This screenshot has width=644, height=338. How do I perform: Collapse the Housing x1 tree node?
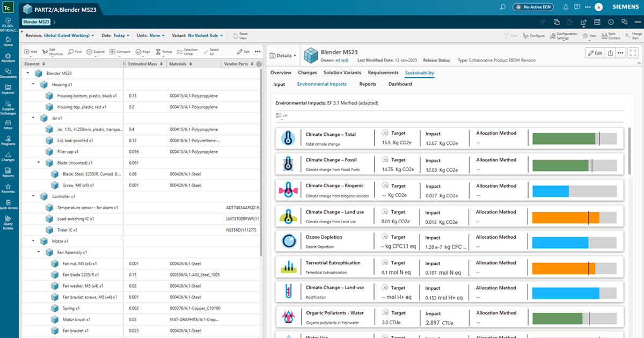pyautogui.click(x=33, y=84)
